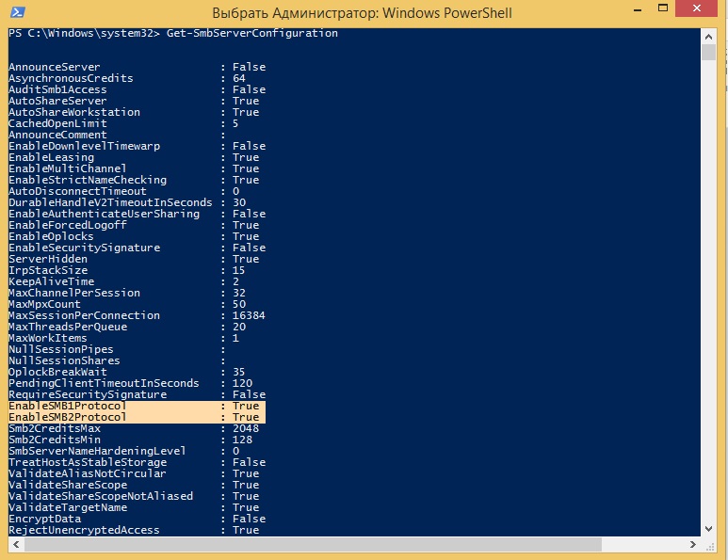728x560 pixels.
Task: Click the vertical scrollbar down arrow
Action: point(708,528)
